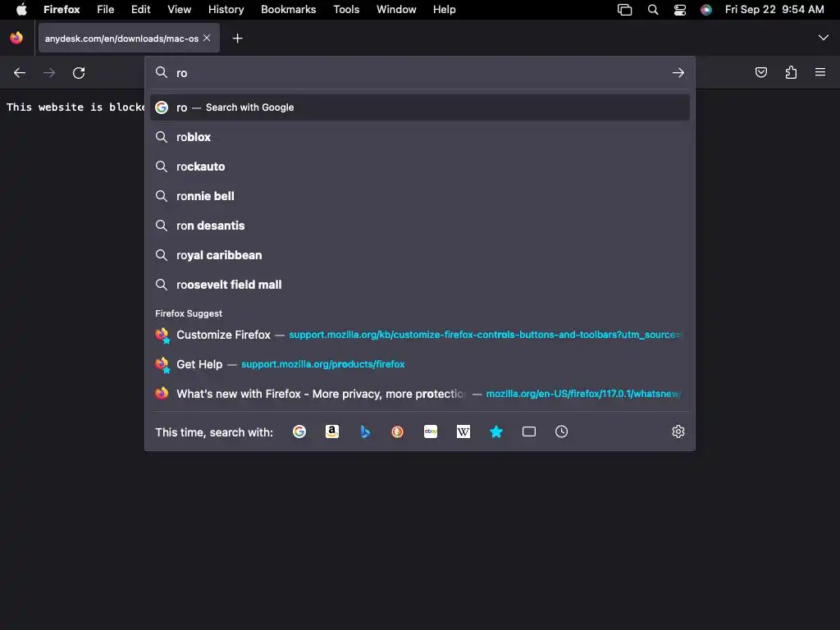
Task: Save page to Pocket
Action: pos(760,72)
